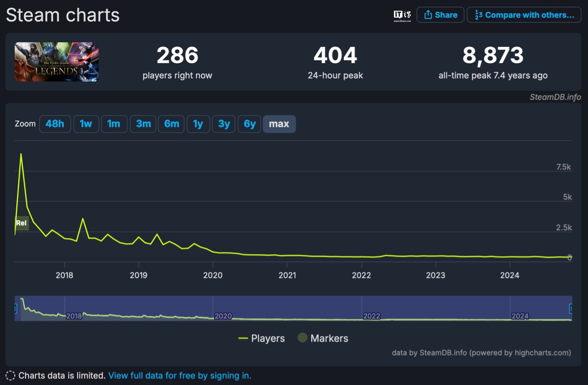Click the Share button
Viewport: 588px width, 385px height.
[x=440, y=15]
